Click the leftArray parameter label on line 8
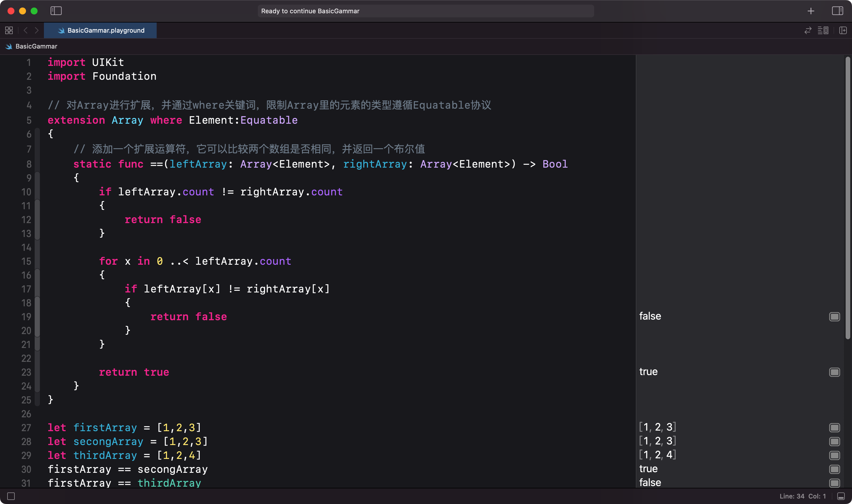Screen dimensions: 852x504 tap(198, 164)
